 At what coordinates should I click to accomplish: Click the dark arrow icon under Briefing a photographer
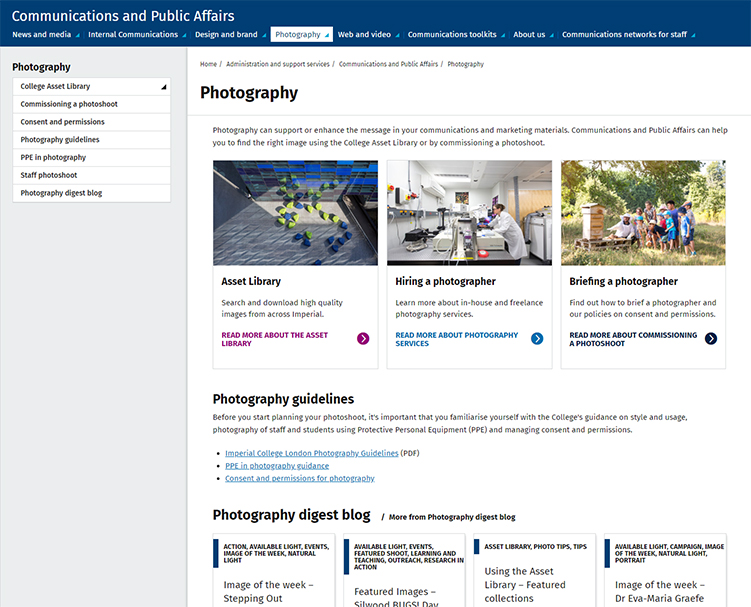pyautogui.click(x=711, y=339)
